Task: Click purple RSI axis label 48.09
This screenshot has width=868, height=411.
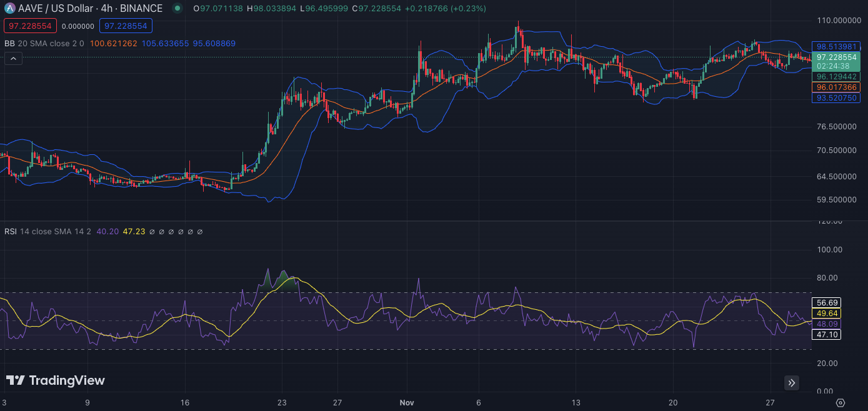Action: coord(826,324)
